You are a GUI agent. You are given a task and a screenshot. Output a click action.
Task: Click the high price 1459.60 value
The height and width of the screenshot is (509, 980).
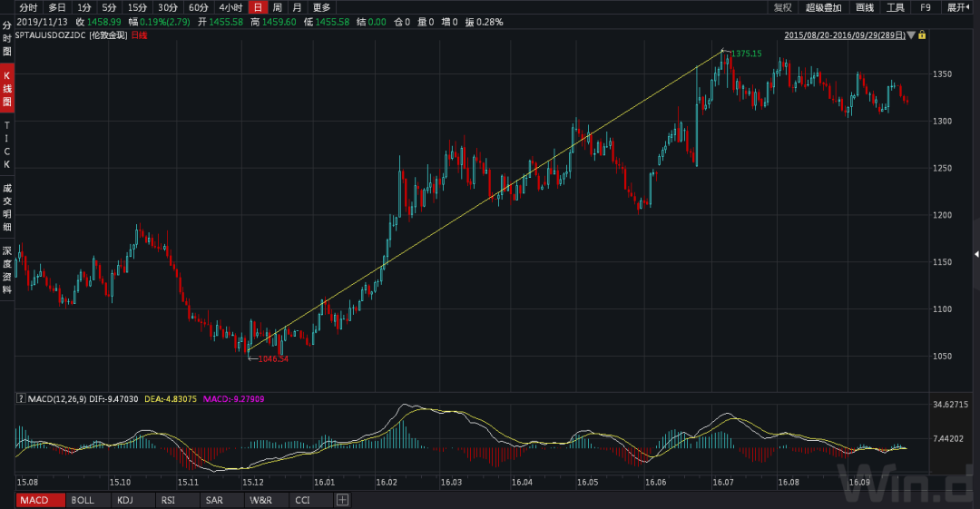point(279,22)
